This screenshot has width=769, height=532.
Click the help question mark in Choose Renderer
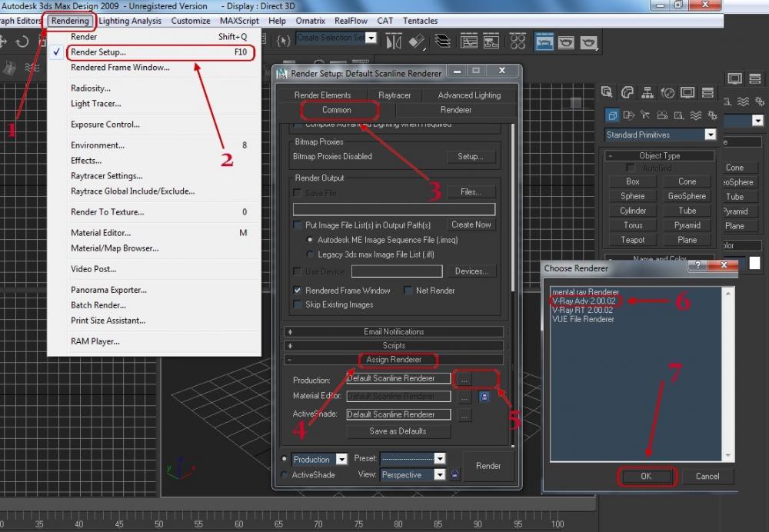point(697,265)
